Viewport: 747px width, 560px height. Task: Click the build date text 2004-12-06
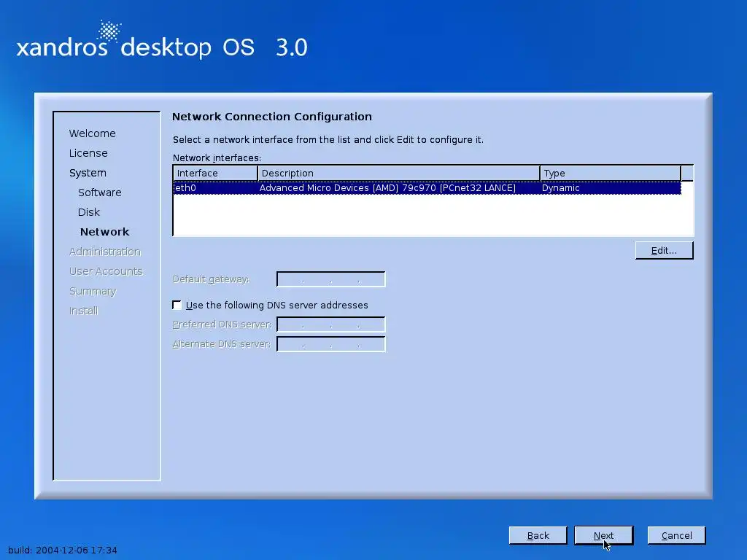(62, 550)
